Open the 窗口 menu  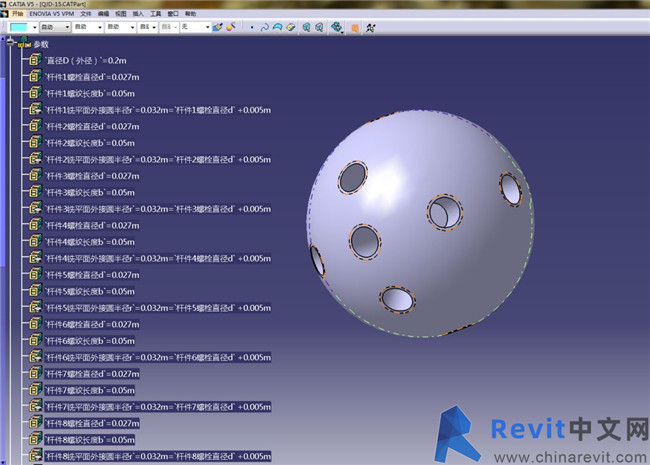(173, 14)
